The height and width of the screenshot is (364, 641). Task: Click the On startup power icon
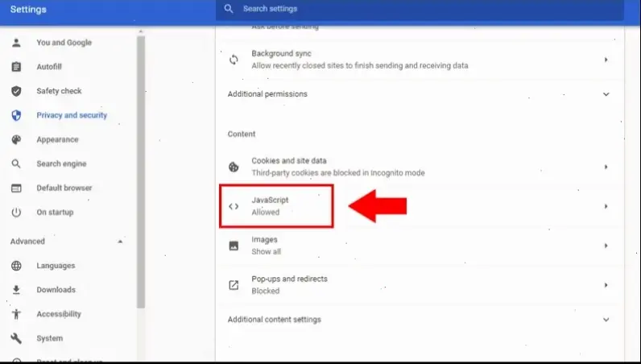[x=16, y=213]
